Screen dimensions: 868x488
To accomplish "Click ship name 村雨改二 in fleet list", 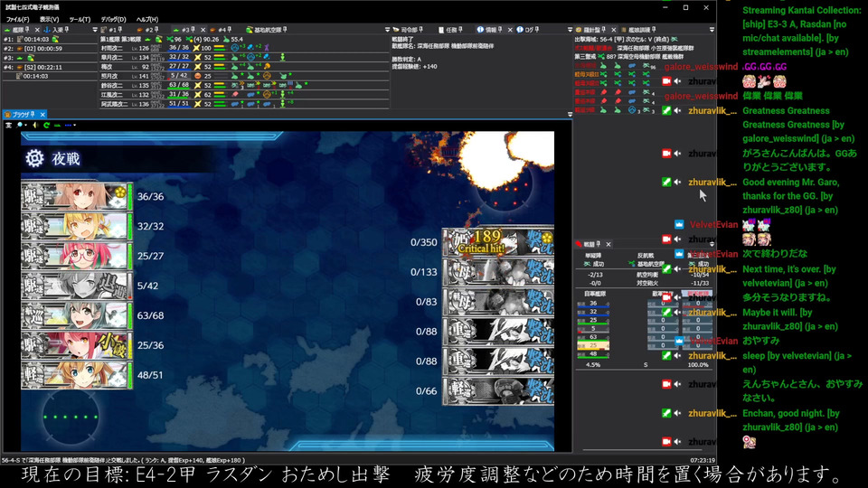I will pos(112,48).
